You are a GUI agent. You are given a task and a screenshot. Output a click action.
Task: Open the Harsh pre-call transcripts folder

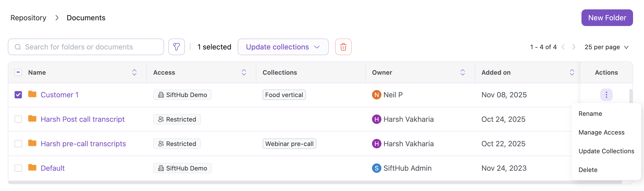tap(83, 144)
